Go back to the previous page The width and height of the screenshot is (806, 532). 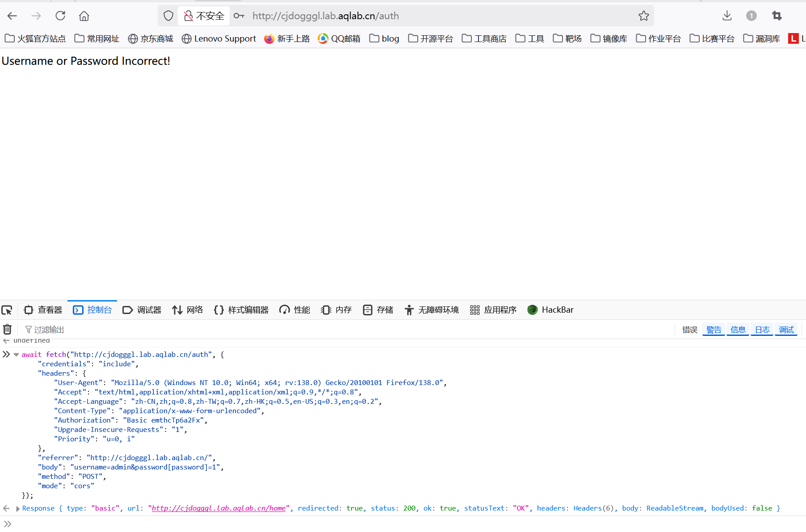click(x=12, y=16)
